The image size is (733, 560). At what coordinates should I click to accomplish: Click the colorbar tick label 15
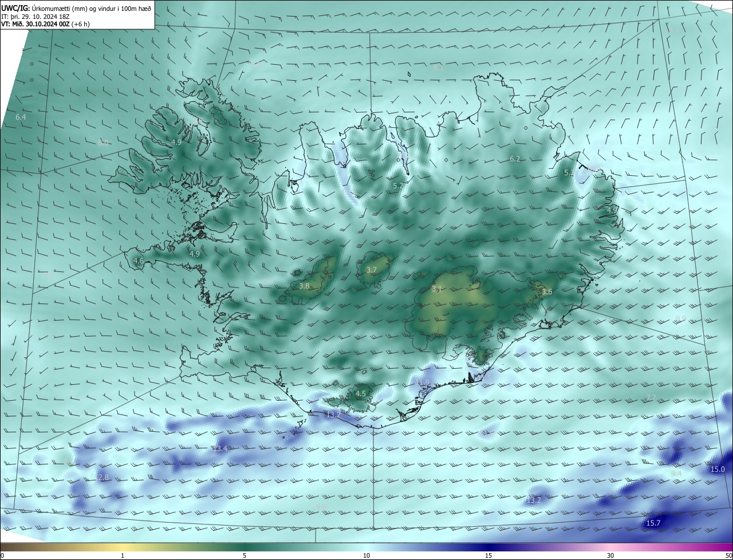[488, 555]
